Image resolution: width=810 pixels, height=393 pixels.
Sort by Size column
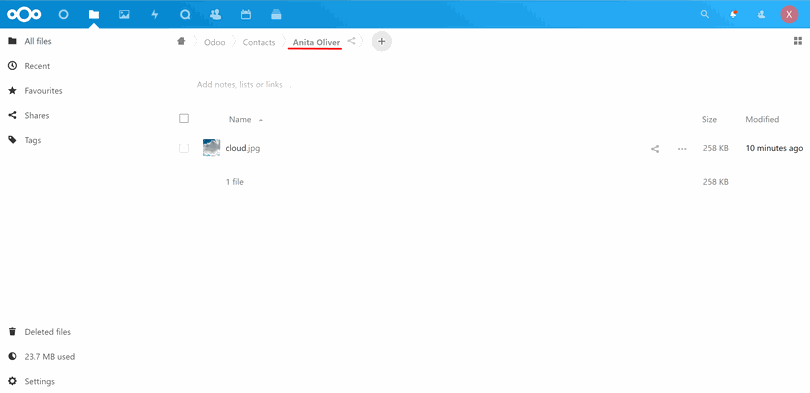[x=709, y=119]
